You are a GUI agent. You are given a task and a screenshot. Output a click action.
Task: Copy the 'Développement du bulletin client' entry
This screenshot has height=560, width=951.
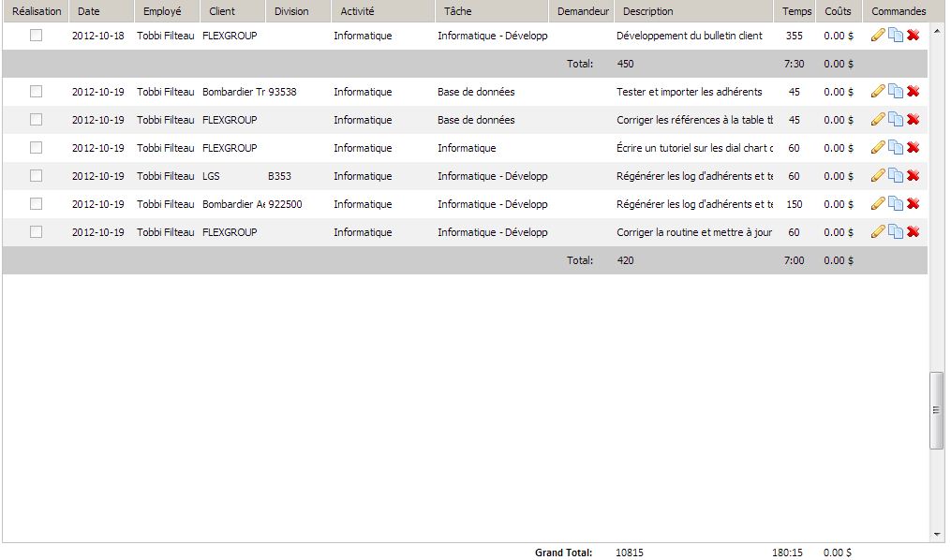pos(895,36)
